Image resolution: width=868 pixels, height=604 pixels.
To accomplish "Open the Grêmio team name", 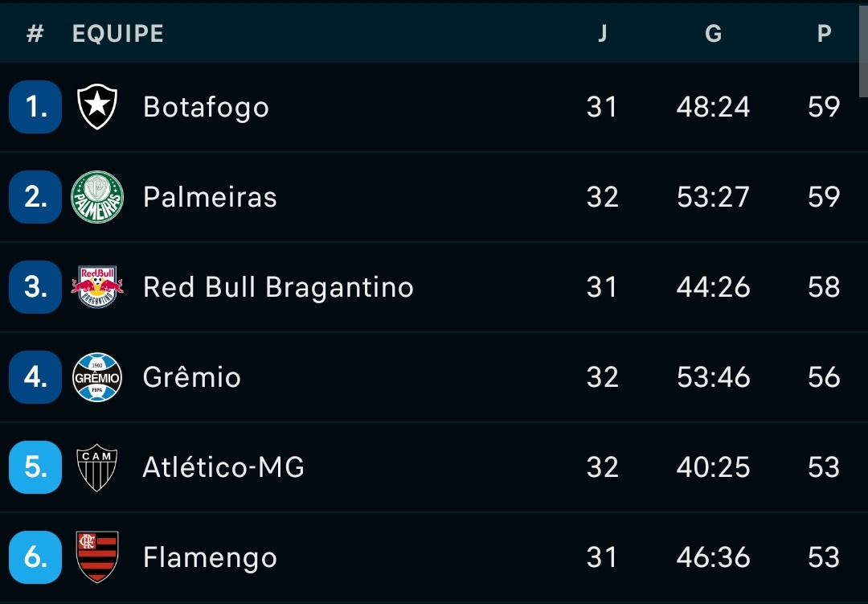I will point(191,377).
